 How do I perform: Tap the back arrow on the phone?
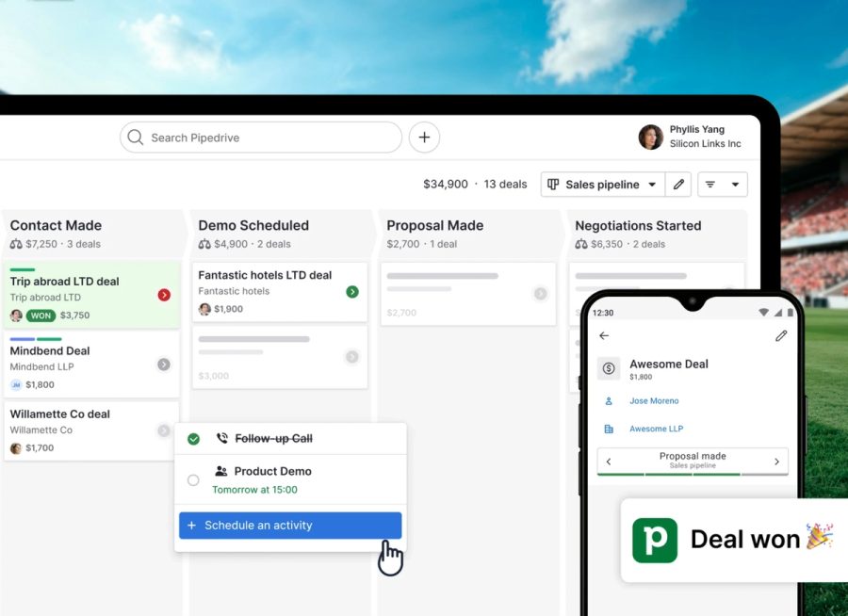pyautogui.click(x=604, y=336)
